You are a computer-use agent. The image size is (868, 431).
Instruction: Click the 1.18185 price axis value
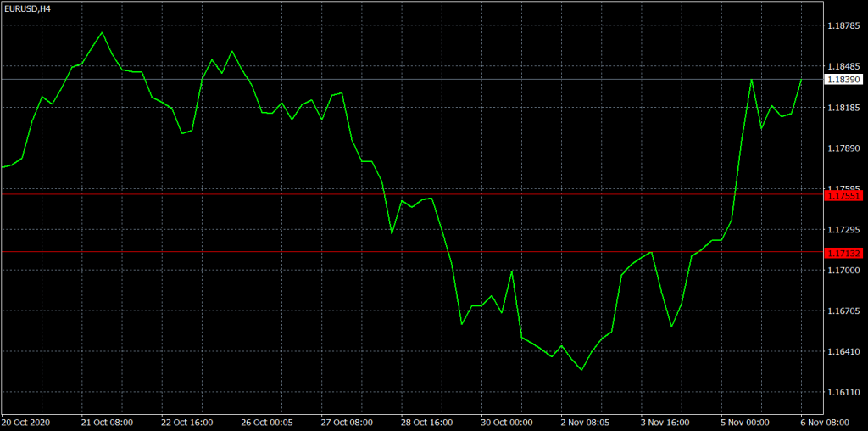843,108
